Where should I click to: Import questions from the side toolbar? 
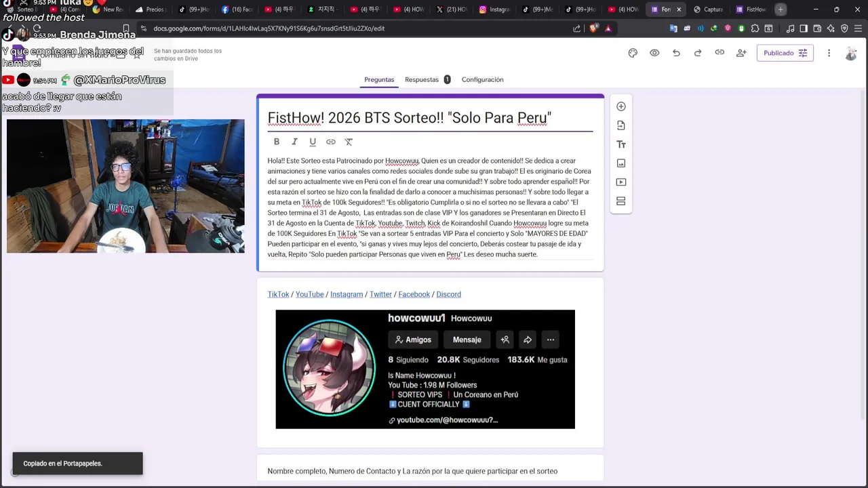pos(621,125)
